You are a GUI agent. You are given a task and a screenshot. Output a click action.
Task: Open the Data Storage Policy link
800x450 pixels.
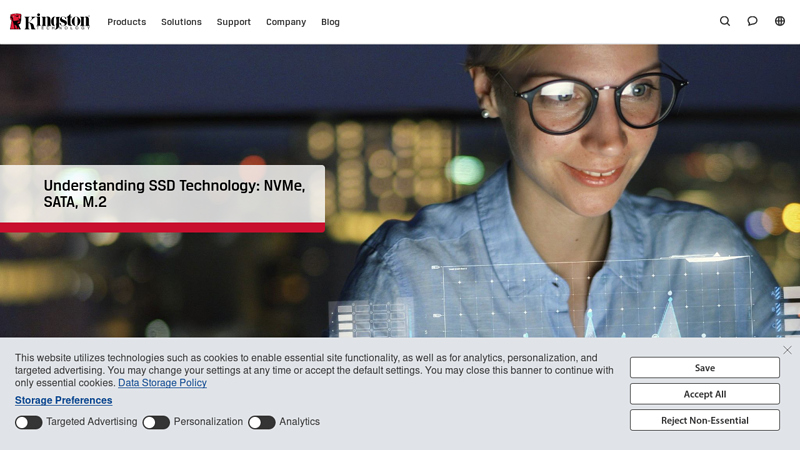click(162, 383)
